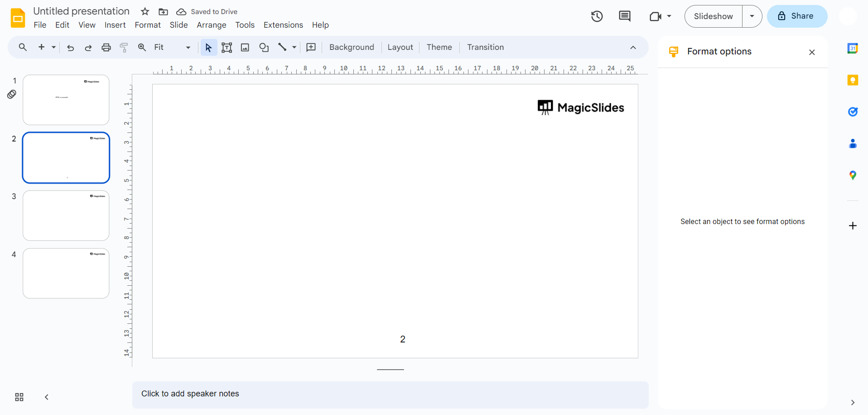Rename the Untitled presentation title
Image resolution: width=868 pixels, height=415 pixels.
[x=82, y=11]
